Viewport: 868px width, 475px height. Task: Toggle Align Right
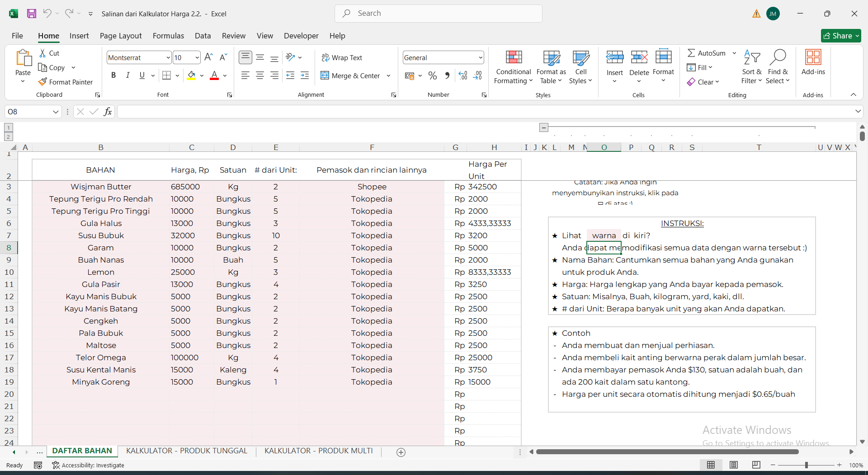tap(274, 75)
